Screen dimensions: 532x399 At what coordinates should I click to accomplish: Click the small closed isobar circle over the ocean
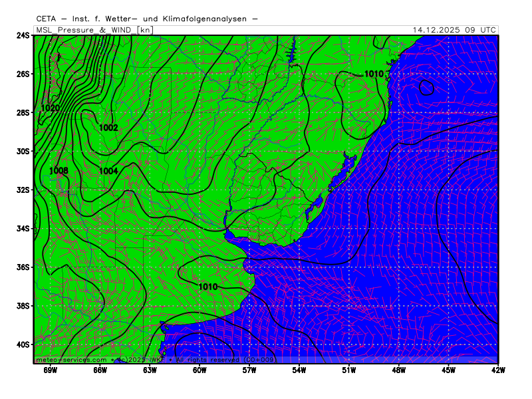427,87
